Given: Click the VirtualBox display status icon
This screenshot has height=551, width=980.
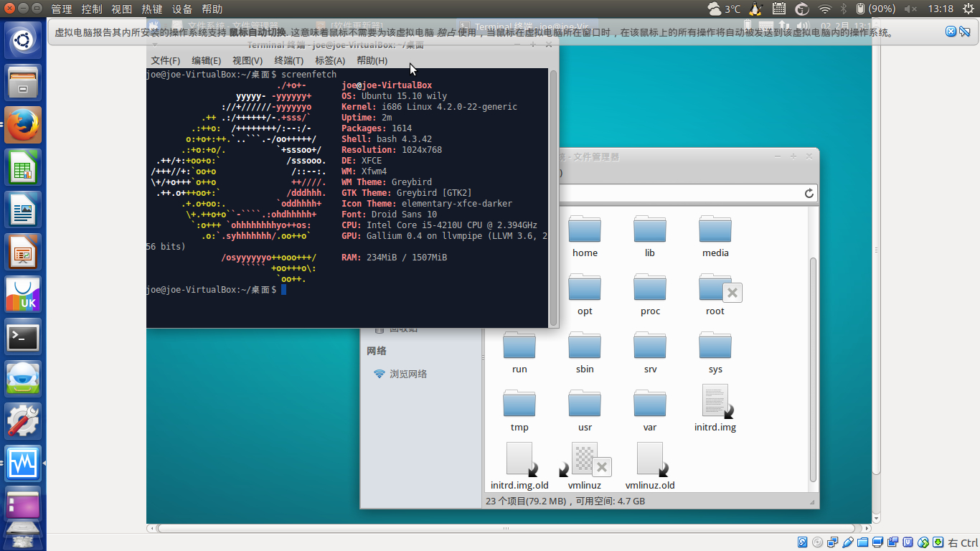Looking at the screenshot, I should pyautogui.click(x=878, y=542).
